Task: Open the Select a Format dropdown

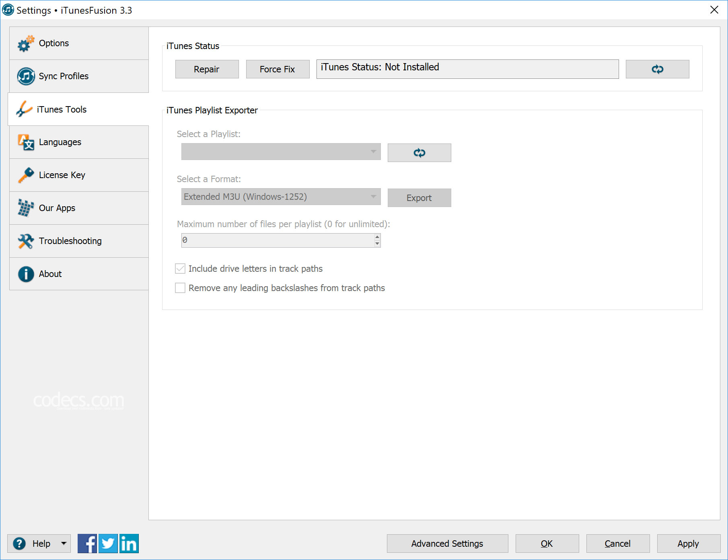Action: click(x=281, y=197)
